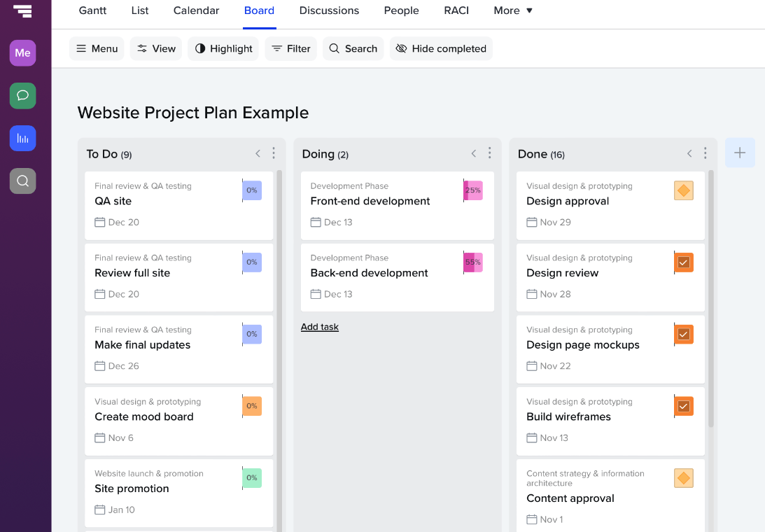Image resolution: width=765 pixels, height=532 pixels.
Task: Select the bar chart icon in the sidebar
Action: pos(22,138)
